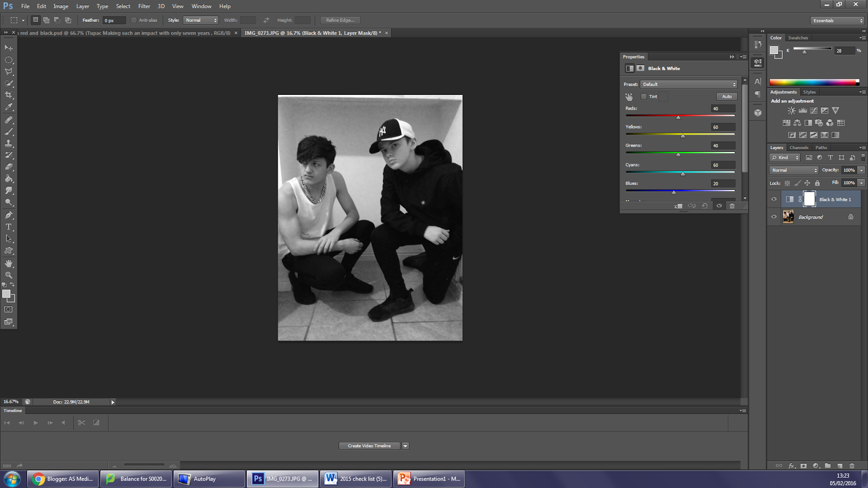The height and width of the screenshot is (488, 868).
Task: Open the Preset dropdown in Properties
Action: [689, 84]
